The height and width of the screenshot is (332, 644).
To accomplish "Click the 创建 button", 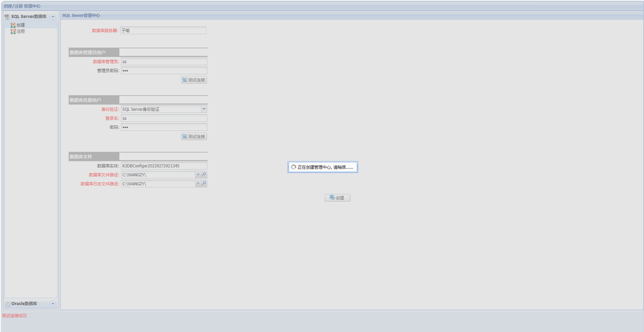I will [x=337, y=198].
